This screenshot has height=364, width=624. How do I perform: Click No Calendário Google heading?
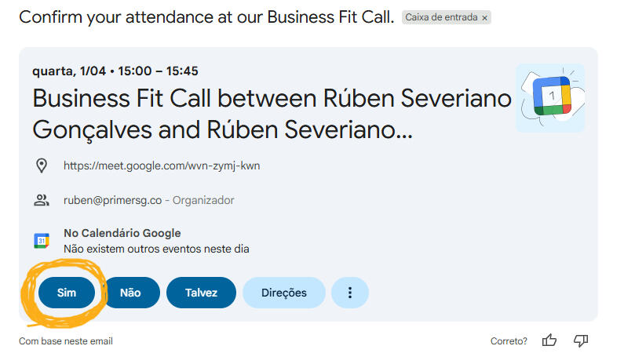(122, 233)
